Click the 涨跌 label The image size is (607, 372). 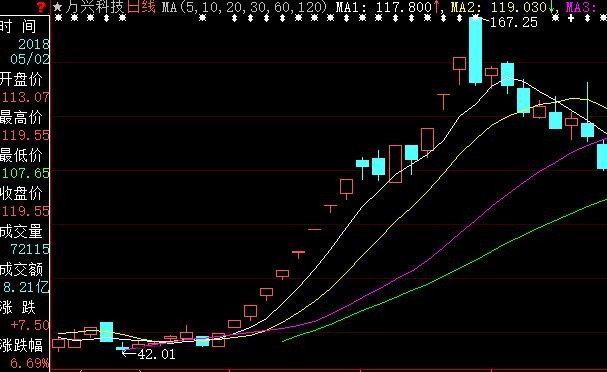pyautogui.click(x=18, y=307)
